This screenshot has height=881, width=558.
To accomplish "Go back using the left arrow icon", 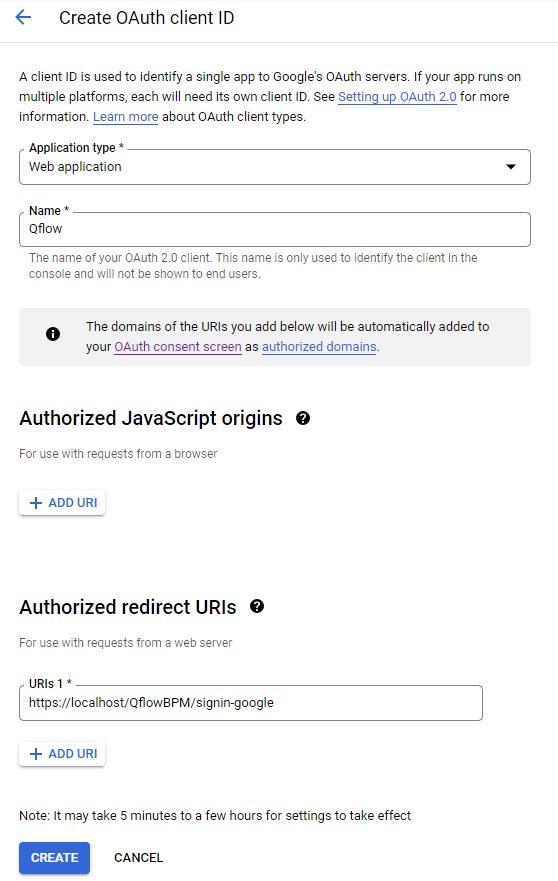I will 23,17.
